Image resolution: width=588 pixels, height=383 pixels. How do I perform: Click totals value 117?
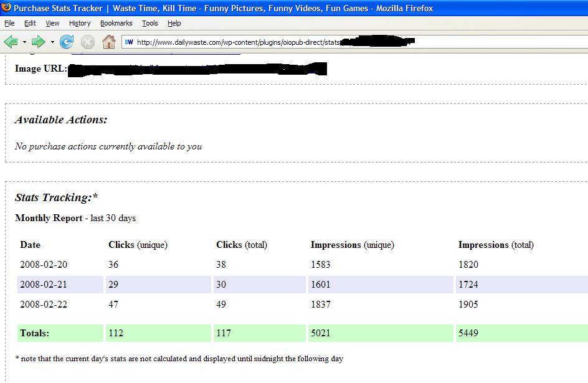pos(223,333)
